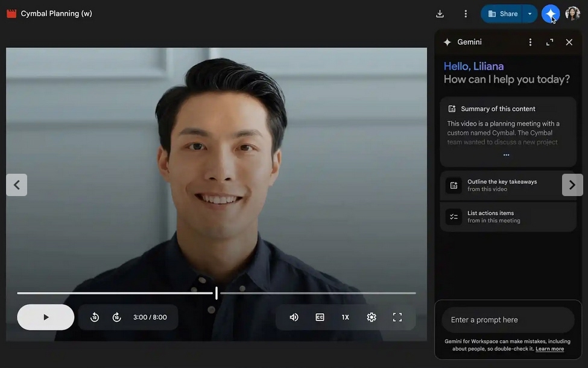Click the Share button
588x368 pixels.
[502, 14]
